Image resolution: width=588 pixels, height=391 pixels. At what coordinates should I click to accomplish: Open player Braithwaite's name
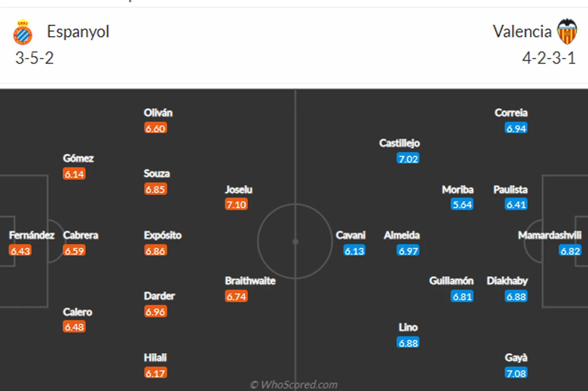tap(250, 281)
